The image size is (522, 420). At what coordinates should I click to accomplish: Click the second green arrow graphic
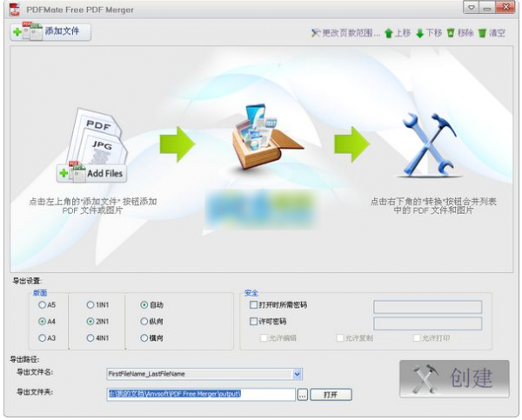(351, 144)
